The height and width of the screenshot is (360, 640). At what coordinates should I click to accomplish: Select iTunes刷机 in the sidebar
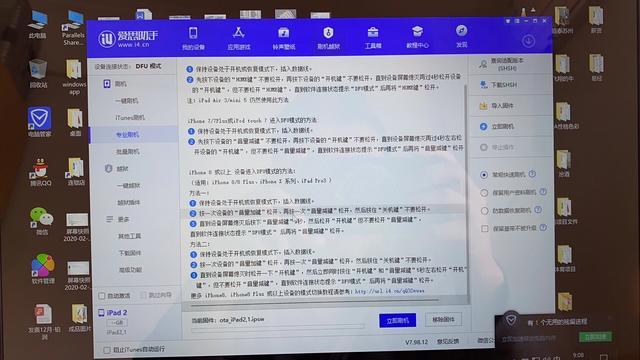130,118
